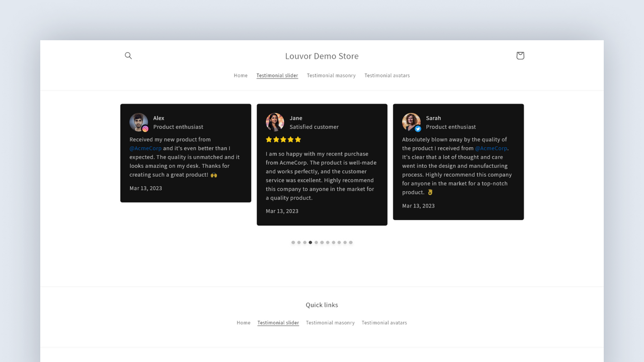Click "Satisfied customer" under Jane
The width and height of the screenshot is (644, 362).
click(x=314, y=127)
